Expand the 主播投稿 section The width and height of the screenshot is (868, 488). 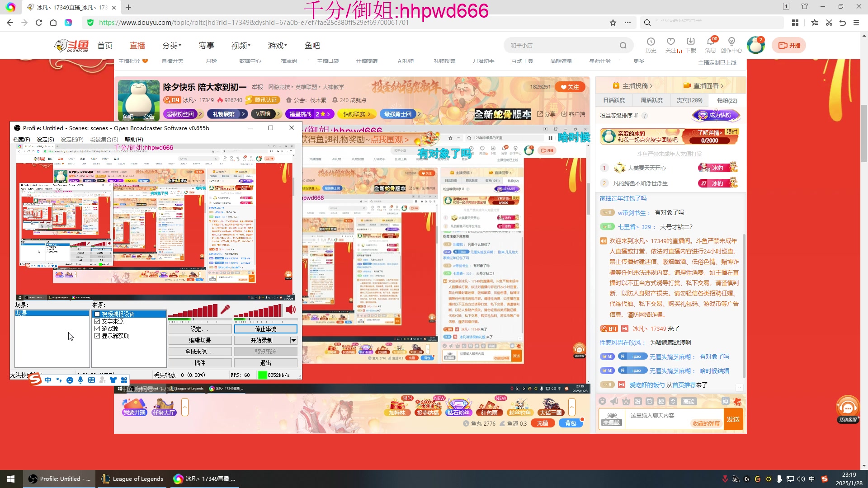(x=633, y=86)
